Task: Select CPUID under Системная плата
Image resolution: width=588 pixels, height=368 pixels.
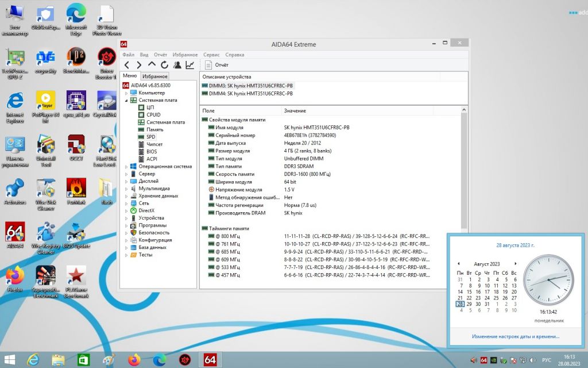Action: (153, 115)
